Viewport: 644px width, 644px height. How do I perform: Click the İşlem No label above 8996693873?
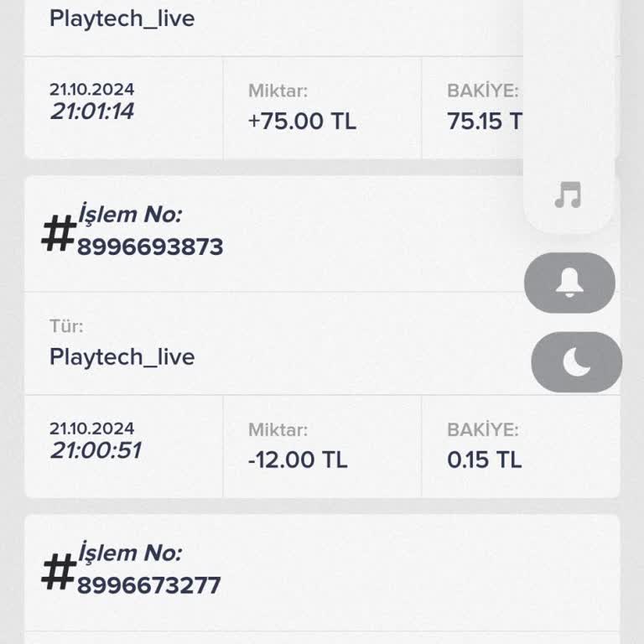pyautogui.click(x=130, y=215)
